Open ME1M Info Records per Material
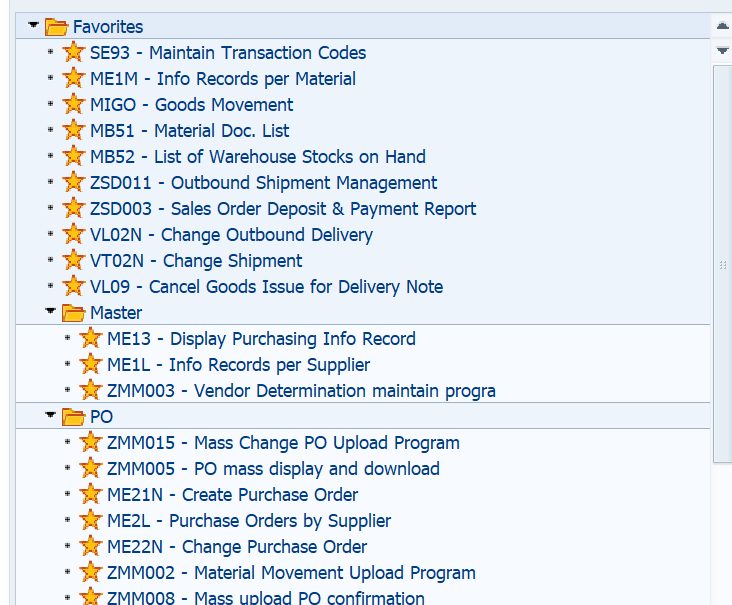732x605 pixels. pyautogui.click(x=222, y=79)
